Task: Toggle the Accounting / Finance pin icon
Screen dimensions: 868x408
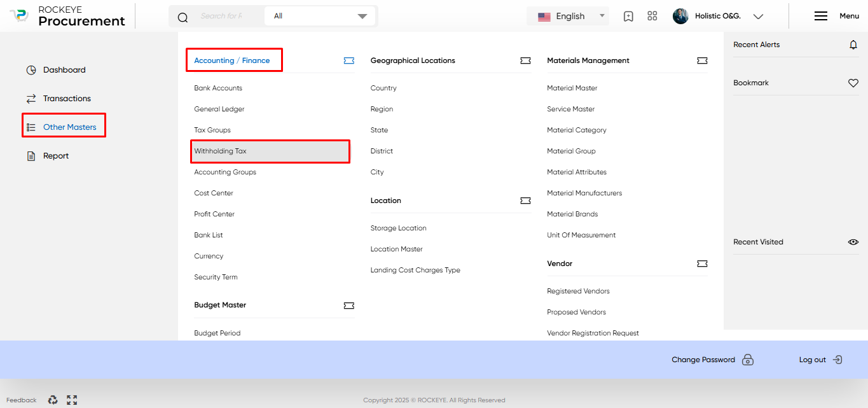Action: tap(349, 60)
